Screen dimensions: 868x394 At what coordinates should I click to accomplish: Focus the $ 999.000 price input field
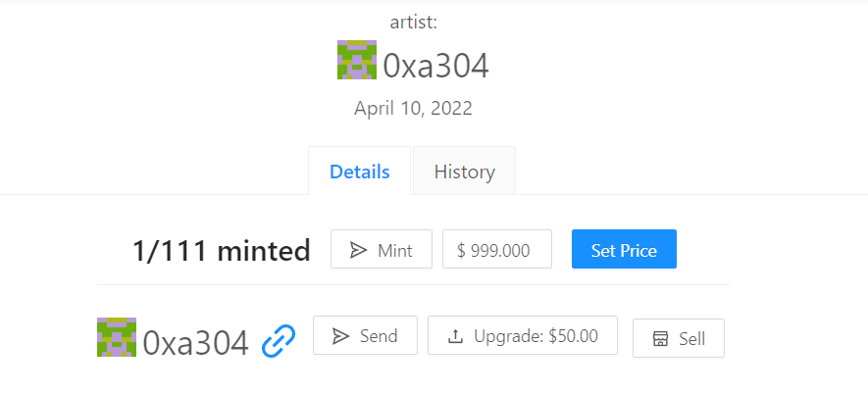coord(497,250)
